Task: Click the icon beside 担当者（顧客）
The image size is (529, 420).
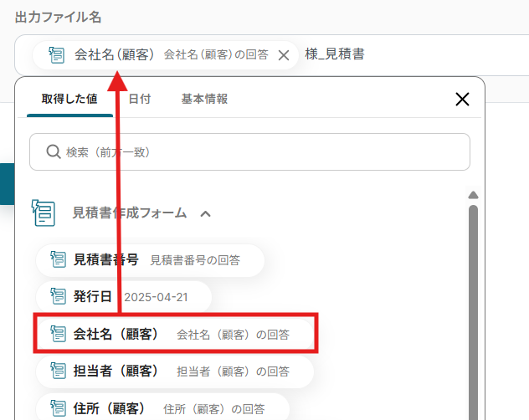Action: (58, 371)
